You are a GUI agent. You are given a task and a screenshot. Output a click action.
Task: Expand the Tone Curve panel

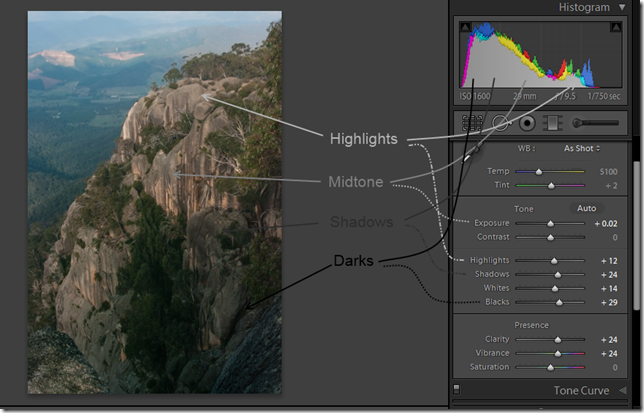(x=623, y=390)
